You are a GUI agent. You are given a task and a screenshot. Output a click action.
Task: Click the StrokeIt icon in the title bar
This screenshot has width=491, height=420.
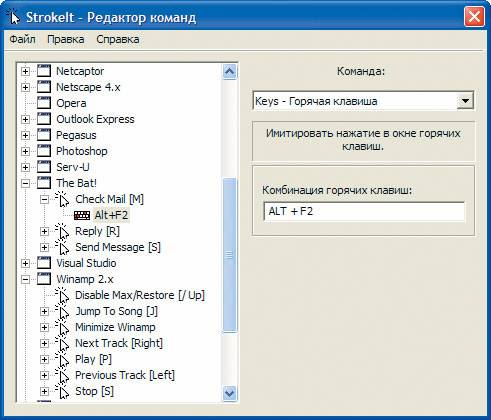14,17
